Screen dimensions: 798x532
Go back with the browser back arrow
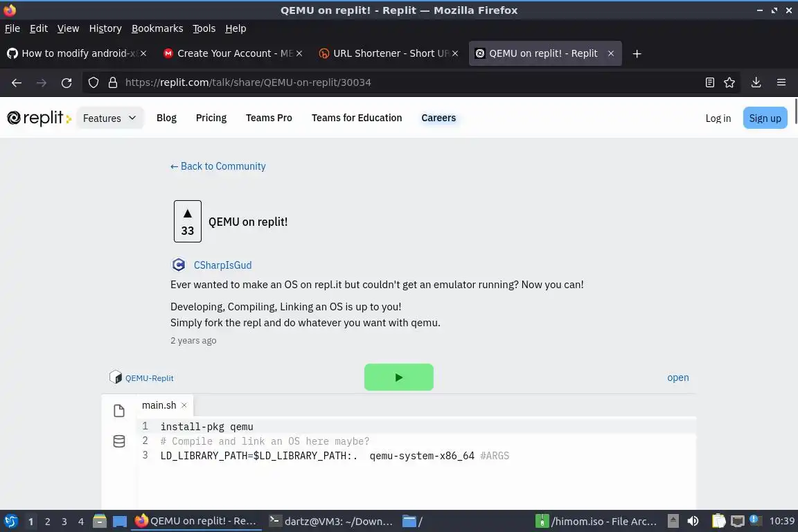(17, 82)
